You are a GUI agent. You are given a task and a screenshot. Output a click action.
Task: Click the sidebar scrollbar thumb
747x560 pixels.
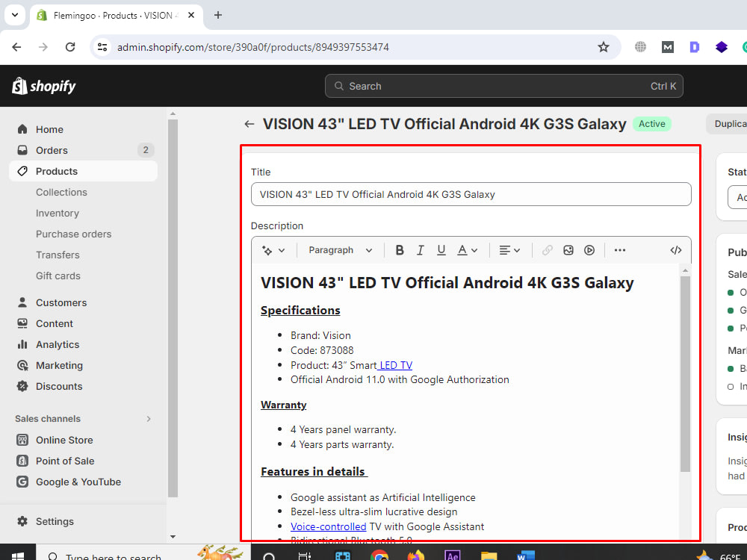(173, 308)
